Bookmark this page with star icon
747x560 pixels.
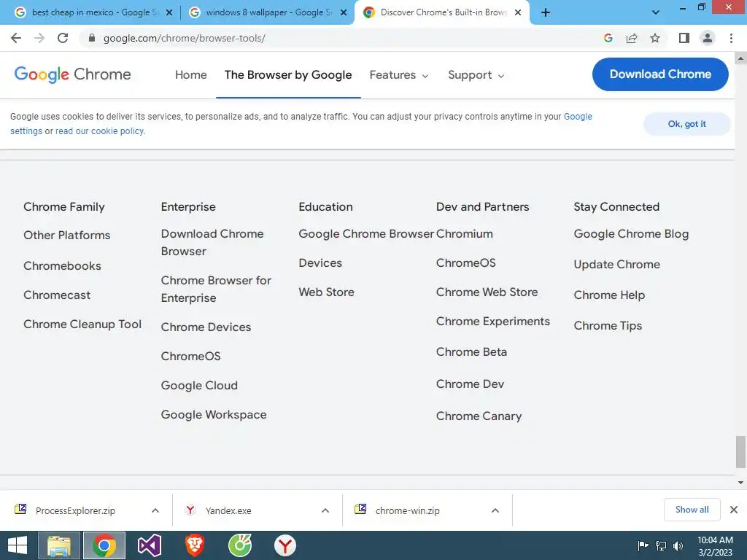point(655,38)
